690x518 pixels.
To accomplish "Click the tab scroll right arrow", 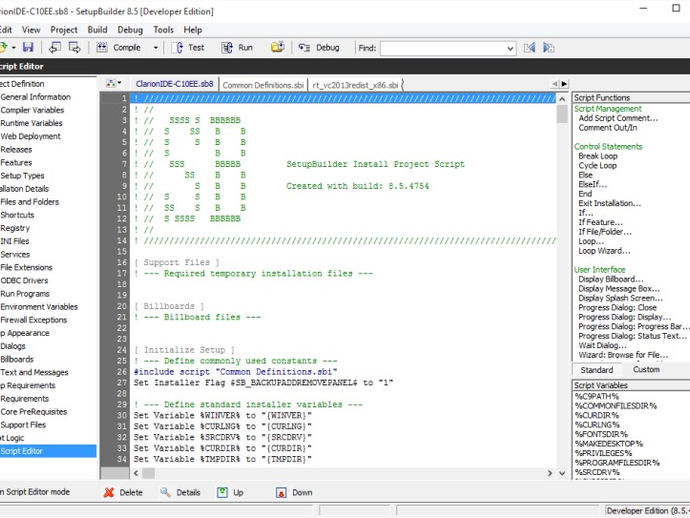I will click(x=564, y=84).
